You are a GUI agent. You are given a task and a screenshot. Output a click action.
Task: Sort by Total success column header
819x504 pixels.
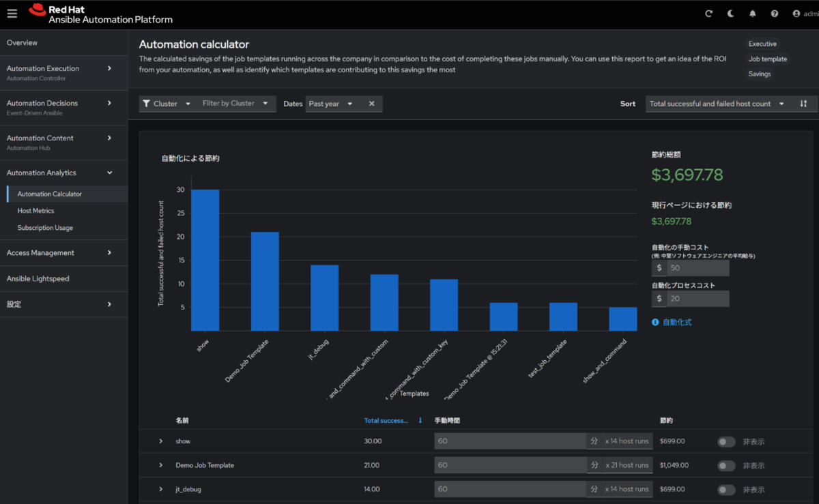pyautogui.click(x=386, y=421)
